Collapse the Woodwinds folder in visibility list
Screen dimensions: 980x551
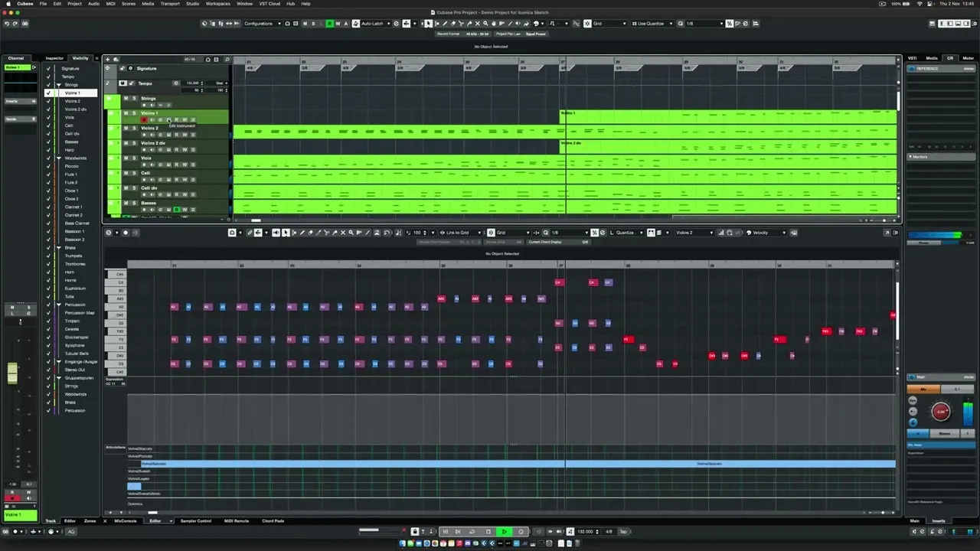[58, 158]
